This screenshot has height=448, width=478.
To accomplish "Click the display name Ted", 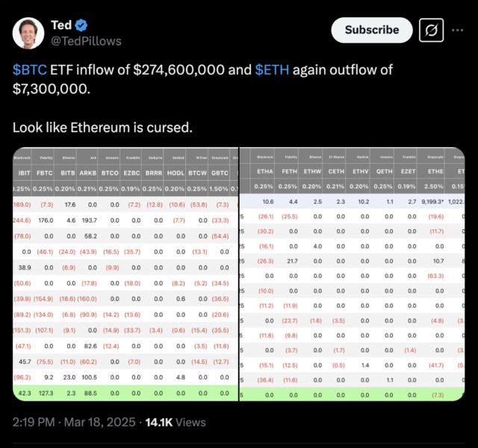I will pos(61,25).
